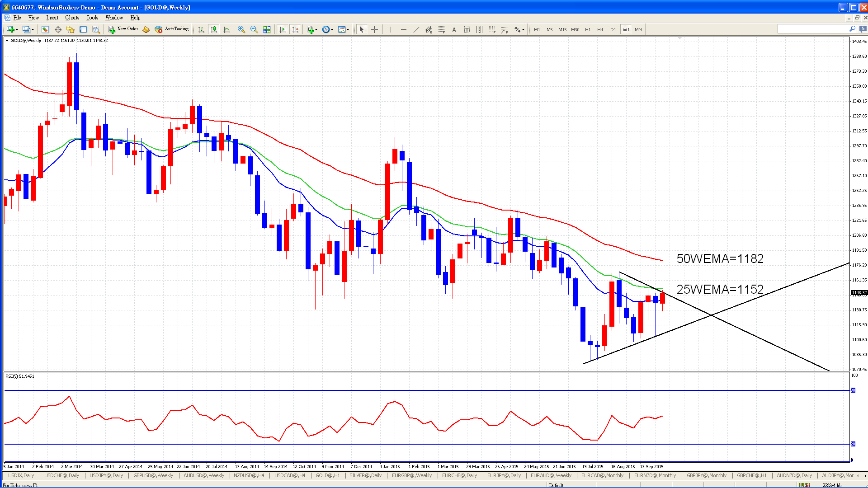The height and width of the screenshot is (488, 868).
Task: Launch the MetaEditor icon
Action: click(x=146, y=29)
